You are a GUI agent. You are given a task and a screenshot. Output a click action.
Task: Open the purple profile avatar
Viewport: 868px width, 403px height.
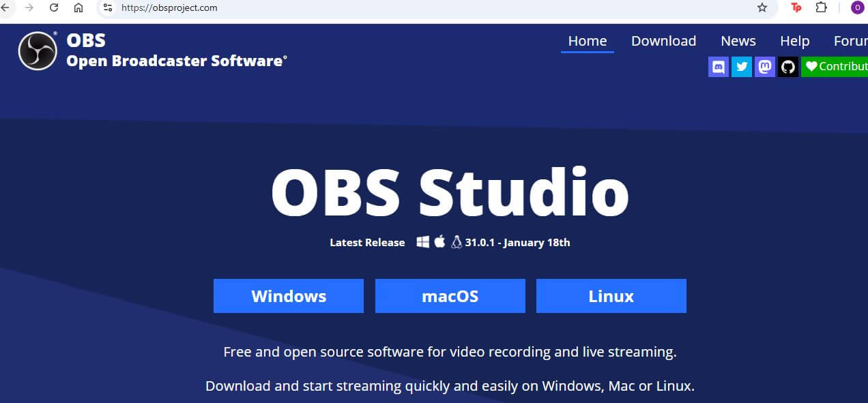pyautogui.click(x=857, y=8)
